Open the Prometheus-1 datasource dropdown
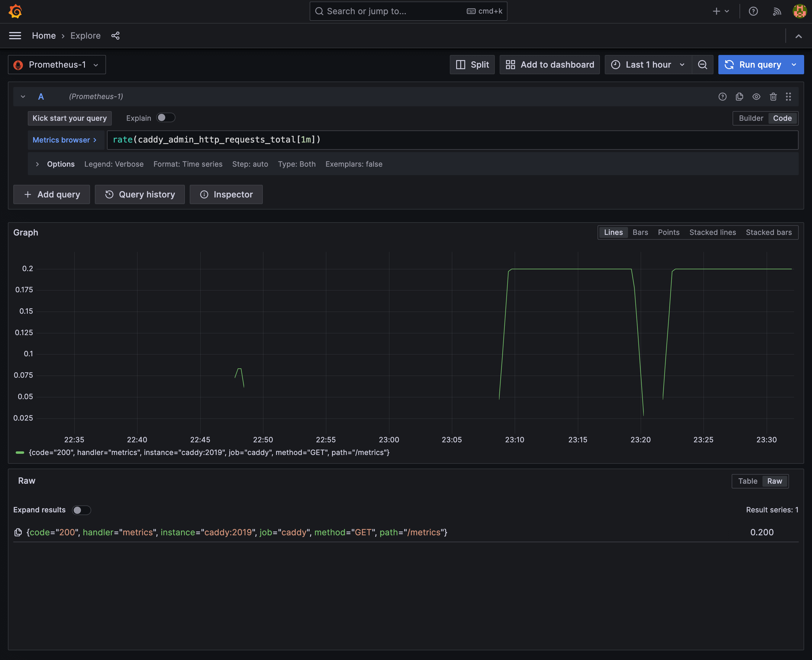This screenshot has height=660, width=812. (x=57, y=65)
